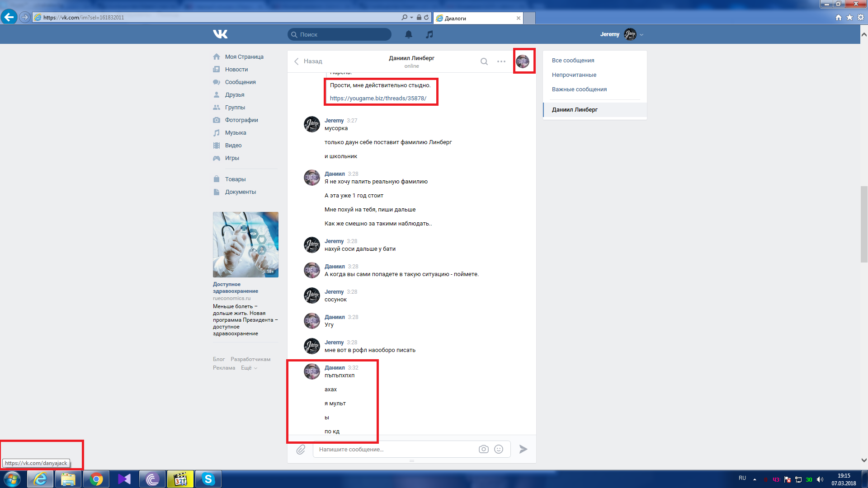Screen dimensions: 868x488
Task: Click the camera photo icon
Action: click(483, 449)
